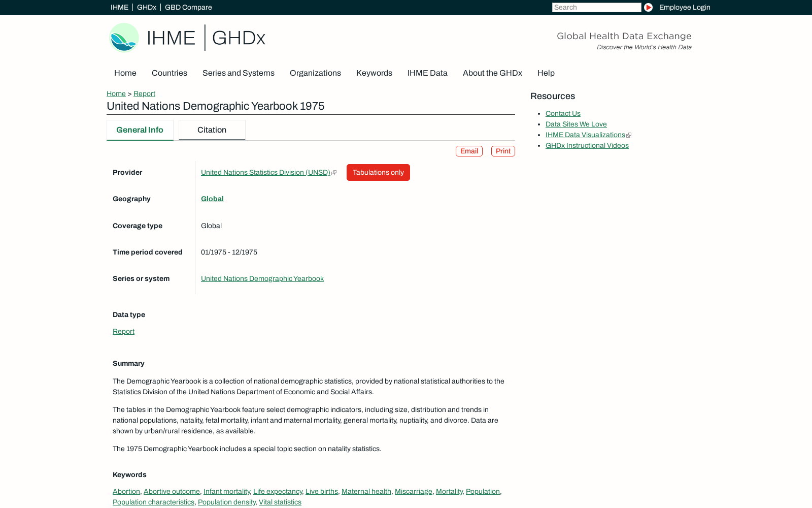Image resolution: width=812 pixels, height=508 pixels.
Task: Switch to the Citation tab
Action: coord(212,130)
